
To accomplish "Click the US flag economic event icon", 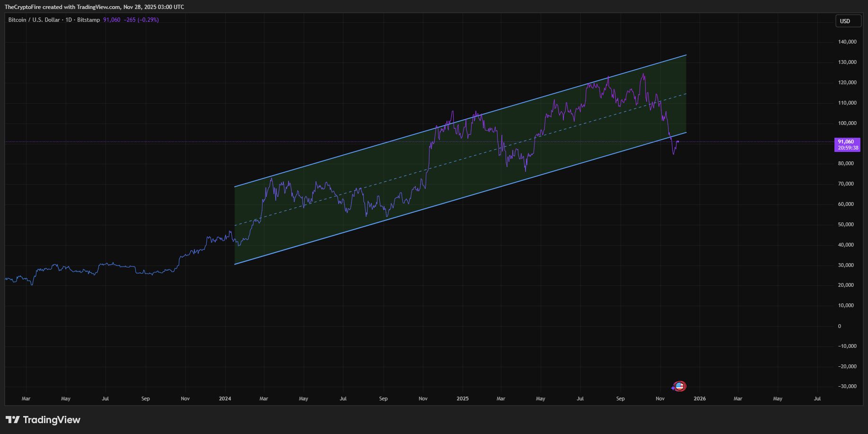I will coord(680,386).
